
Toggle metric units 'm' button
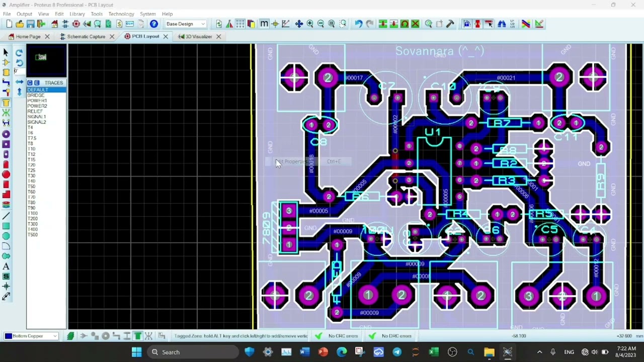coord(264,24)
